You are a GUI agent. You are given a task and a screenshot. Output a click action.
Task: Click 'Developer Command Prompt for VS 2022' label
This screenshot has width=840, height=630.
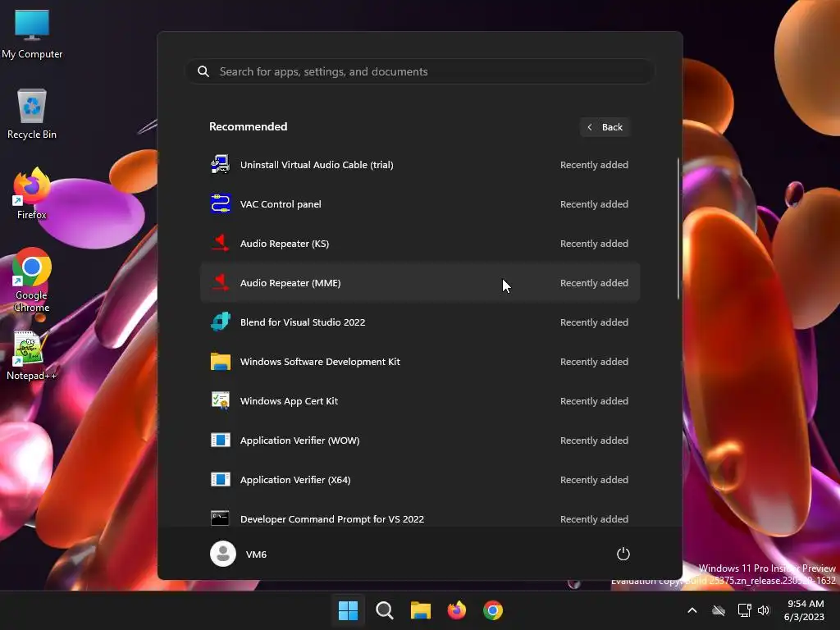pos(332,519)
